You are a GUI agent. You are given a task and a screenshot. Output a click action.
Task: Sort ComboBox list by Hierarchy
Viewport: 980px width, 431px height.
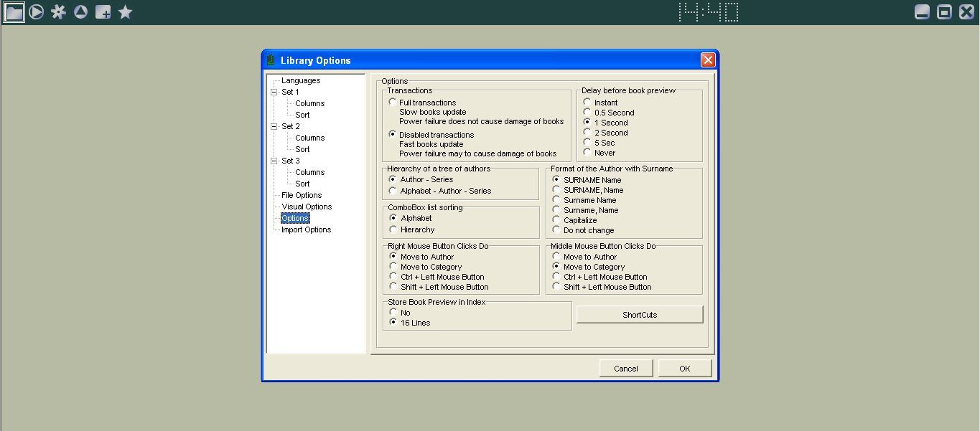pyautogui.click(x=393, y=229)
